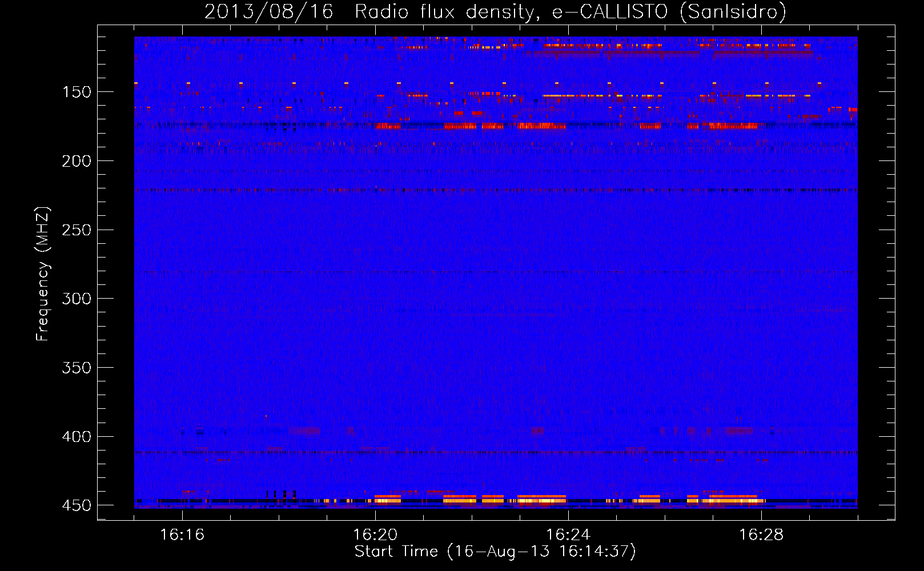924x571 pixels.
Task: Select the 150 frequency tick label
Action: [77, 92]
